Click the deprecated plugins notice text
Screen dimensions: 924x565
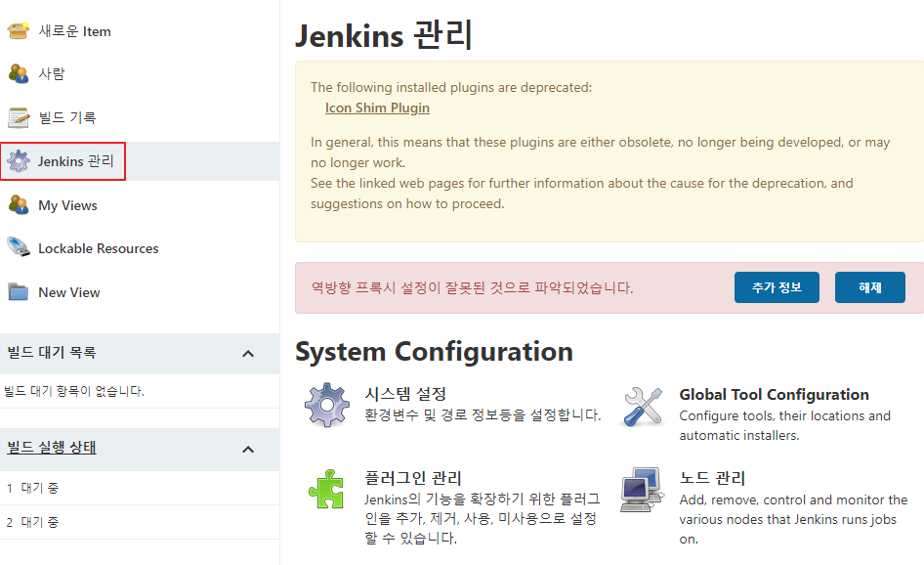pyautogui.click(x=451, y=87)
